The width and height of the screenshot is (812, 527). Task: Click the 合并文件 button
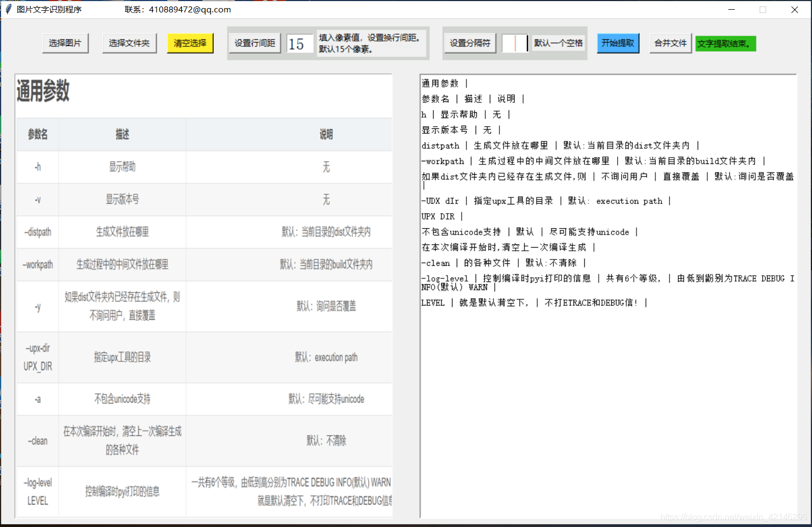[x=671, y=43]
